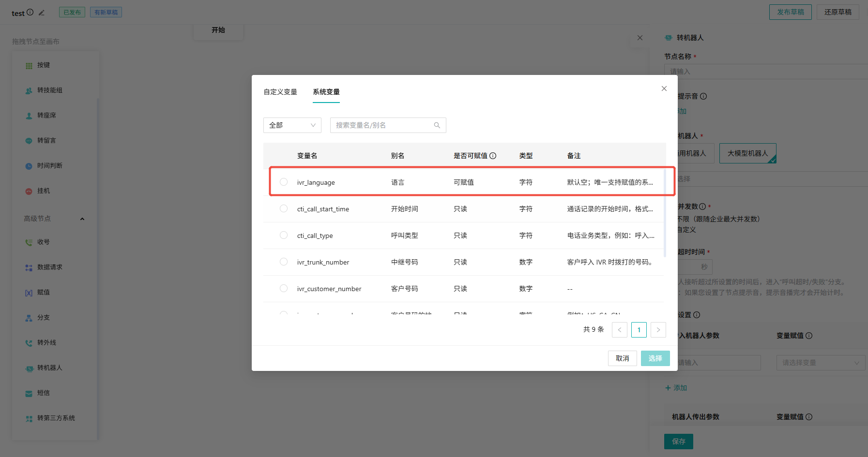
Task: Go to the previous page arrow
Action: tap(620, 330)
